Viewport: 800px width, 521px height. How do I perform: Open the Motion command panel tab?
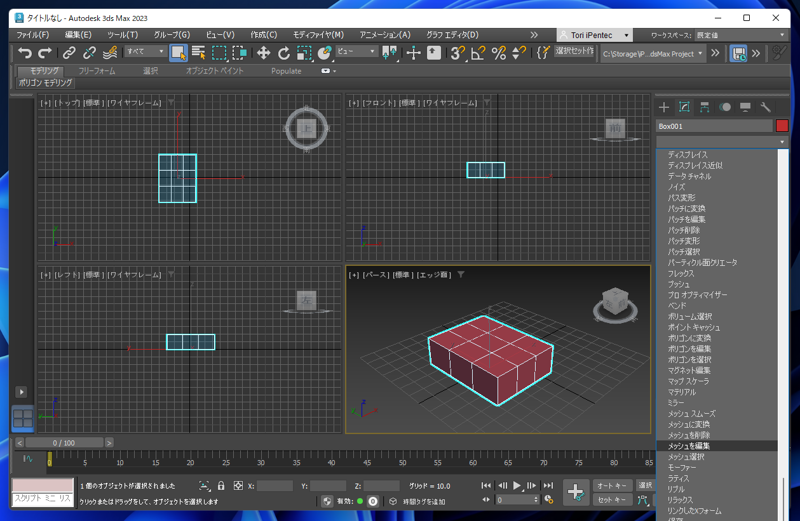pyautogui.click(x=725, y=107)
